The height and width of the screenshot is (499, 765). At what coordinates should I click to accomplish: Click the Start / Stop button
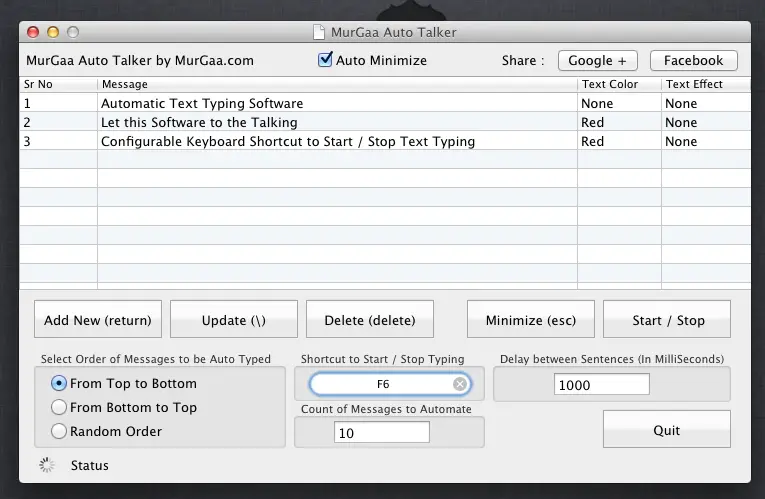pos(667,320)
